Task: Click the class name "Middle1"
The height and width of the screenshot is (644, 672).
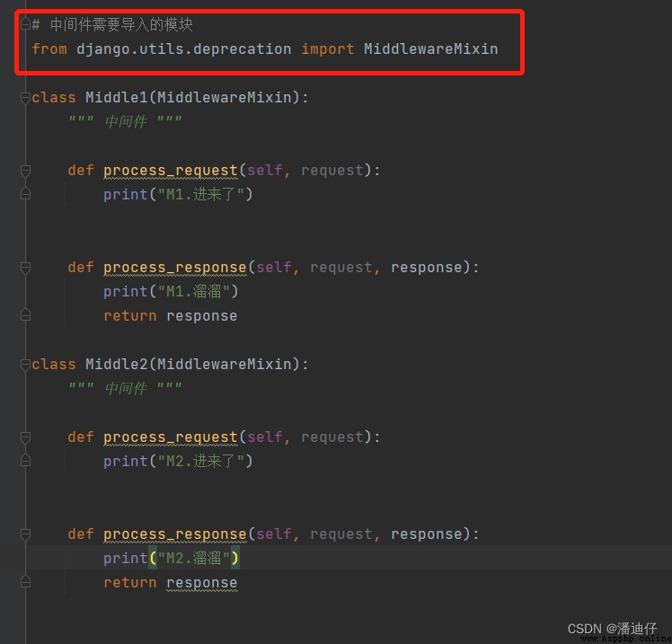Action: 117,98
